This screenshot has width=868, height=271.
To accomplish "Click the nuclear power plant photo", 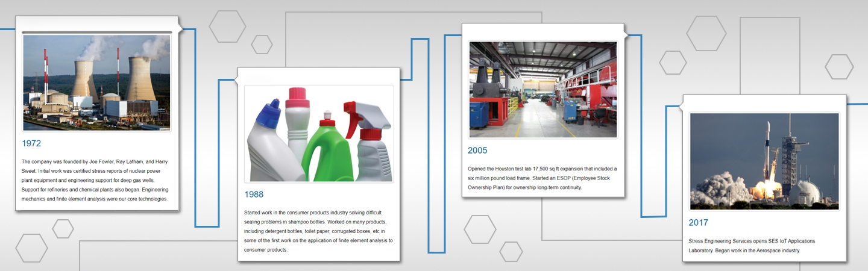I will tap(96, 82).
